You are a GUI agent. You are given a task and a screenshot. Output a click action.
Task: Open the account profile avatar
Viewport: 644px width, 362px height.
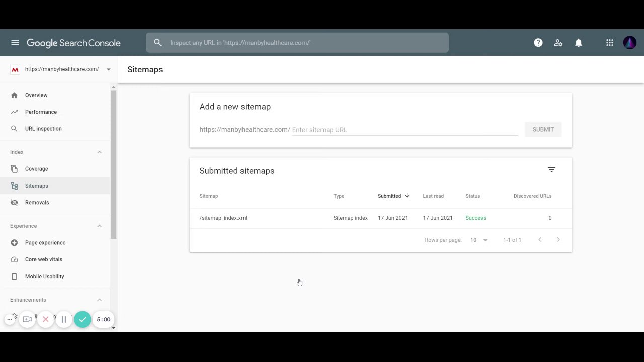click(630, 43)
